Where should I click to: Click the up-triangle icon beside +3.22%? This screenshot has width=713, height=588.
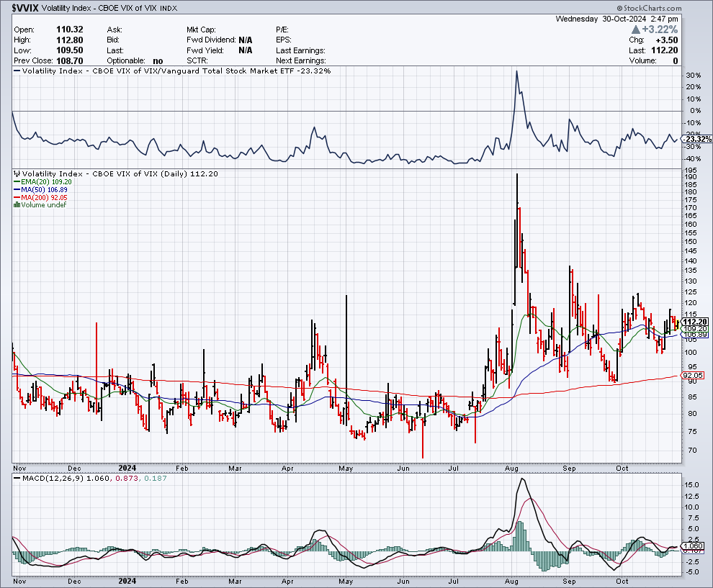point(636,30)
